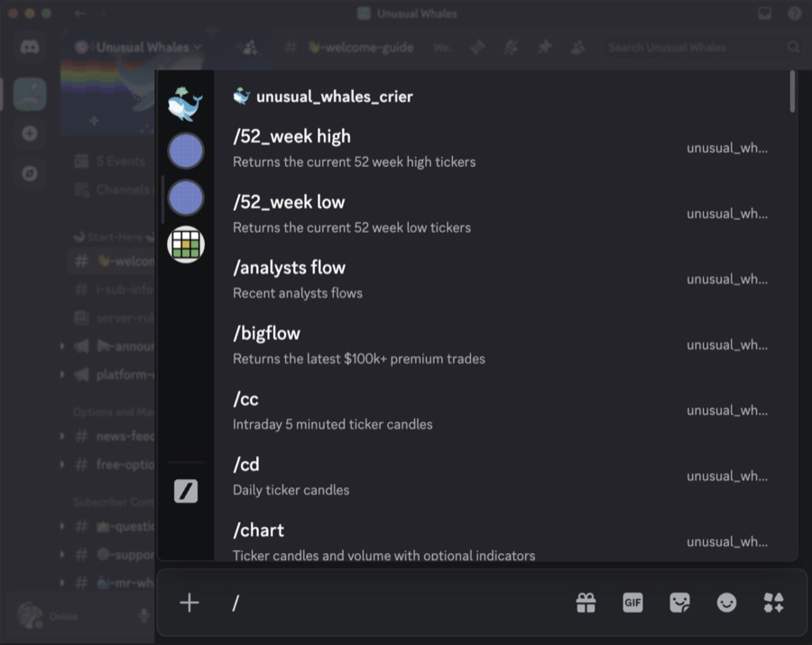Open the GIF picker
The width and height of the screenshot is (812, 645).
click(632, 603)
